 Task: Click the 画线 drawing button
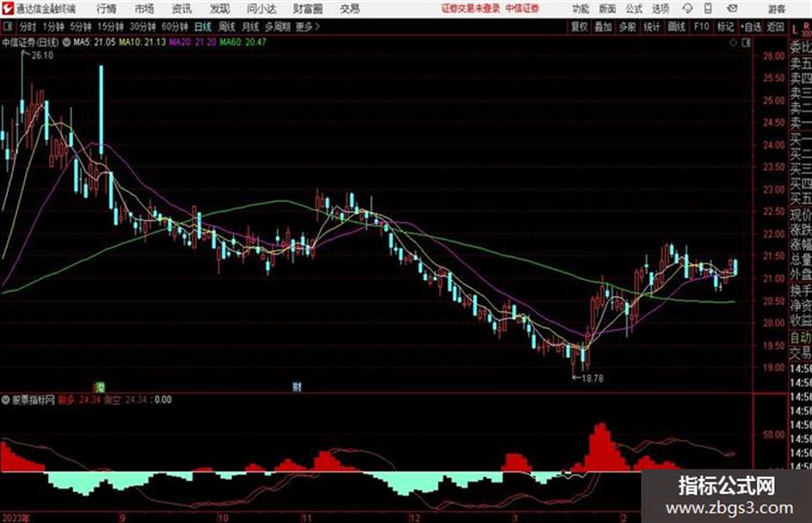676,27
